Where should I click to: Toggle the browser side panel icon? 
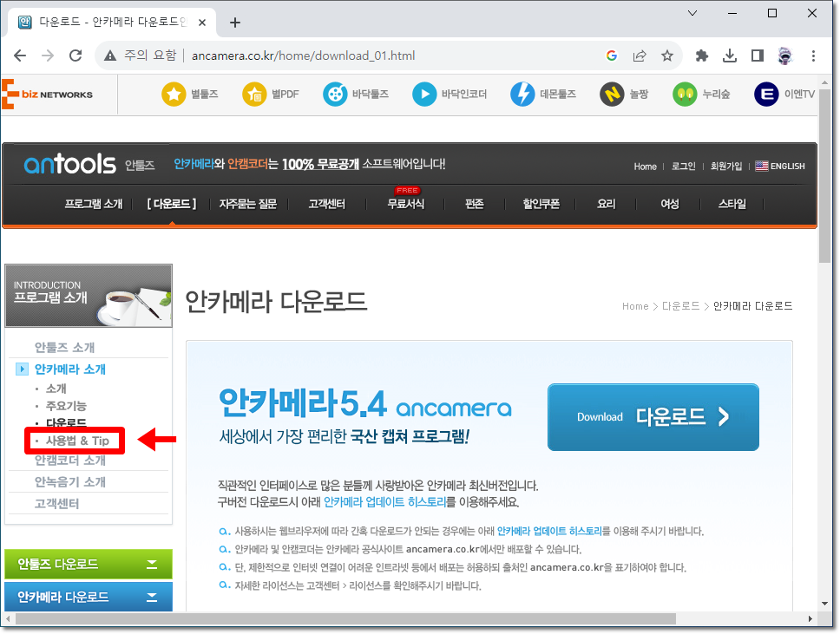click(x=758, y=56)
